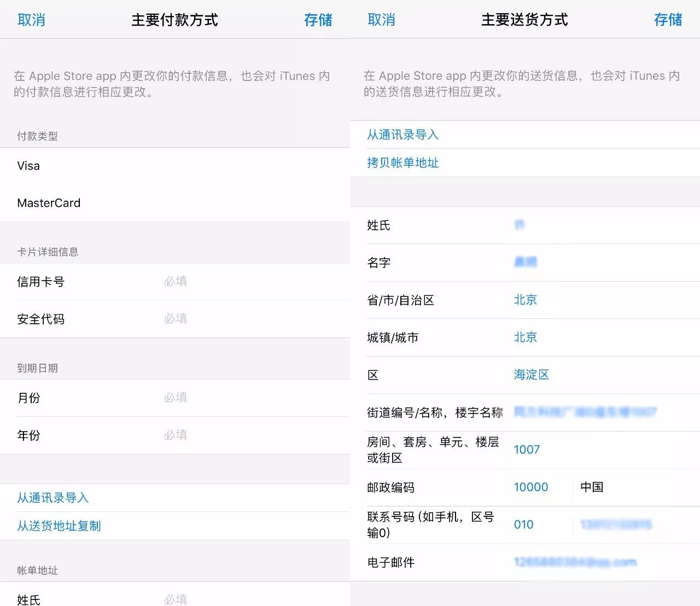700x606 pixels.
Task: Tap 存储 on the payment method screen
Action: click(x=318, y=20)
